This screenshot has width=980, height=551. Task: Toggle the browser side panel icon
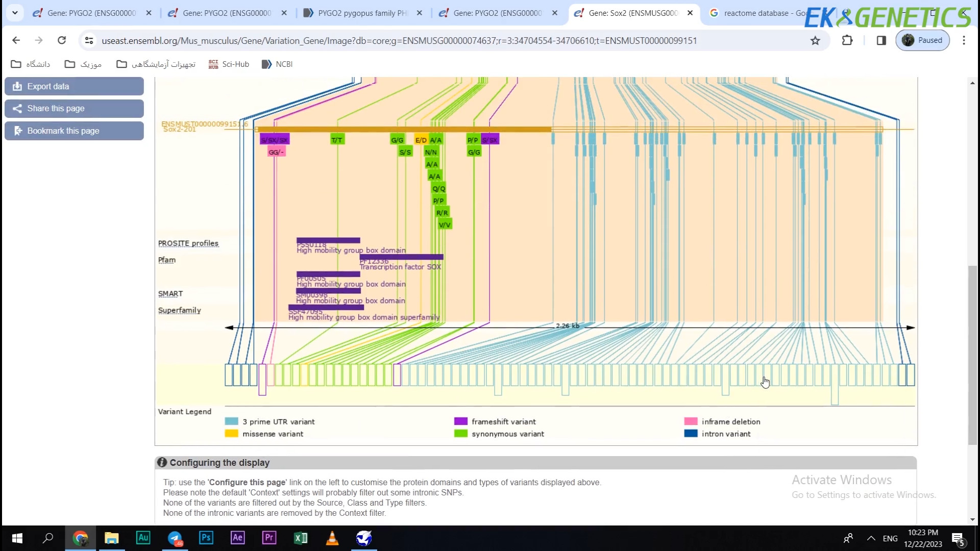(x=881, y=40)
